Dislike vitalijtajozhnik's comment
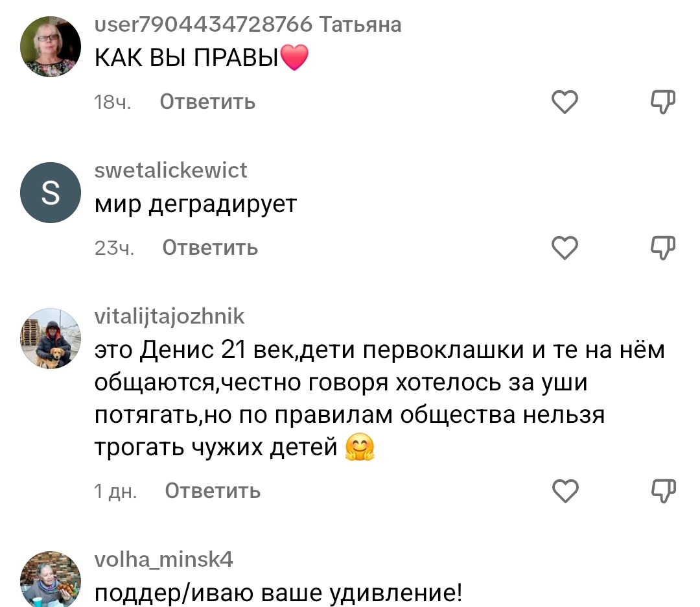This screenshot has height=607, width=700. [662, 491]
